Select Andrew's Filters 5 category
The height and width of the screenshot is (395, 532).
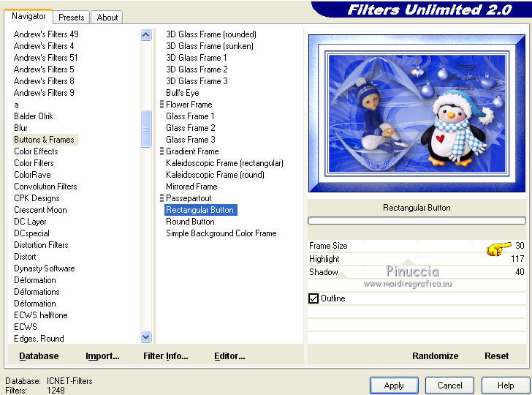(x=44, y=69)
